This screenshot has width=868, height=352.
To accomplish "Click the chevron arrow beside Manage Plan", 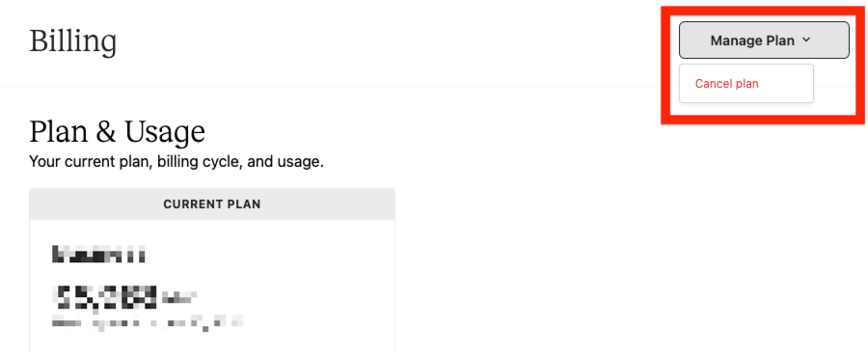I will pyautogui.click(x=806, y=40).
